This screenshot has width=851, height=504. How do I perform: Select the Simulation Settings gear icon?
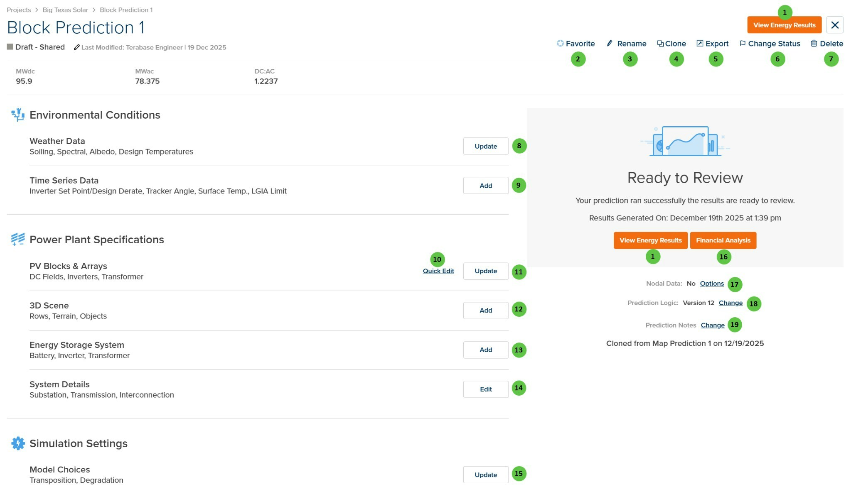17,443
